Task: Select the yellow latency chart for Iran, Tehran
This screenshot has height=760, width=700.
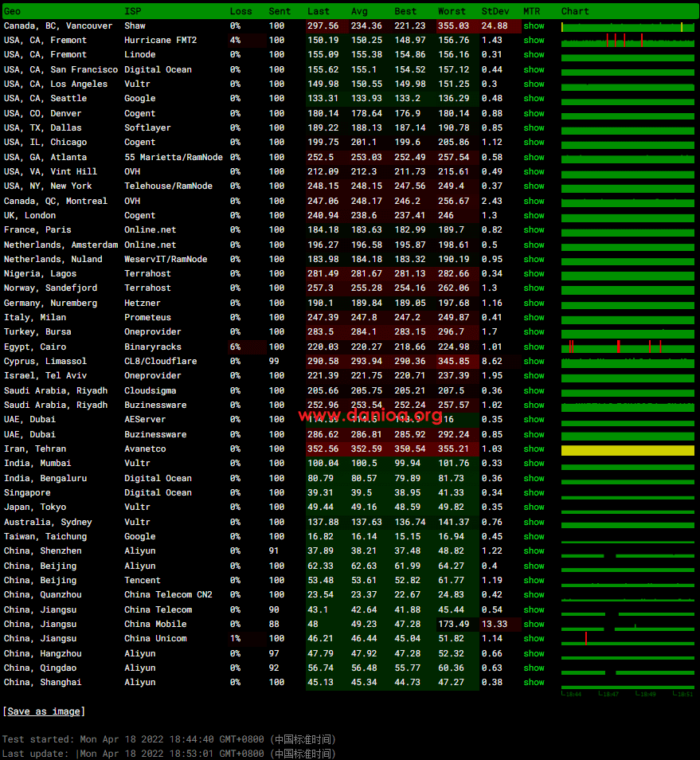Action: 628,450
